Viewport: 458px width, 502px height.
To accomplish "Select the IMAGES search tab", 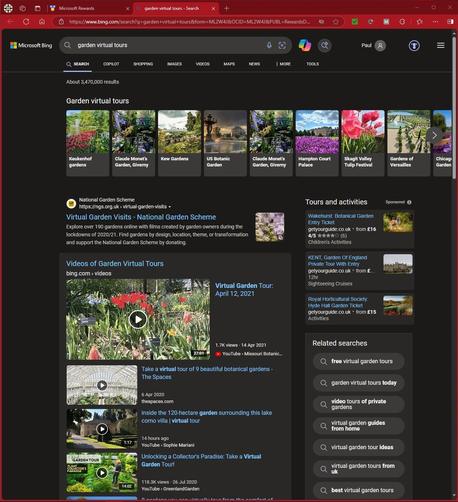I will [x=174, y=64].
